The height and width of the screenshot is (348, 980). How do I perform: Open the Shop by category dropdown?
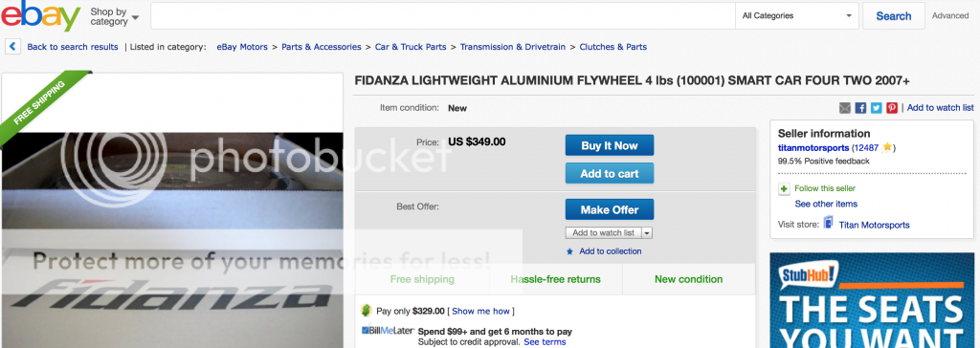pyautogui.click(x=115, y=16)
